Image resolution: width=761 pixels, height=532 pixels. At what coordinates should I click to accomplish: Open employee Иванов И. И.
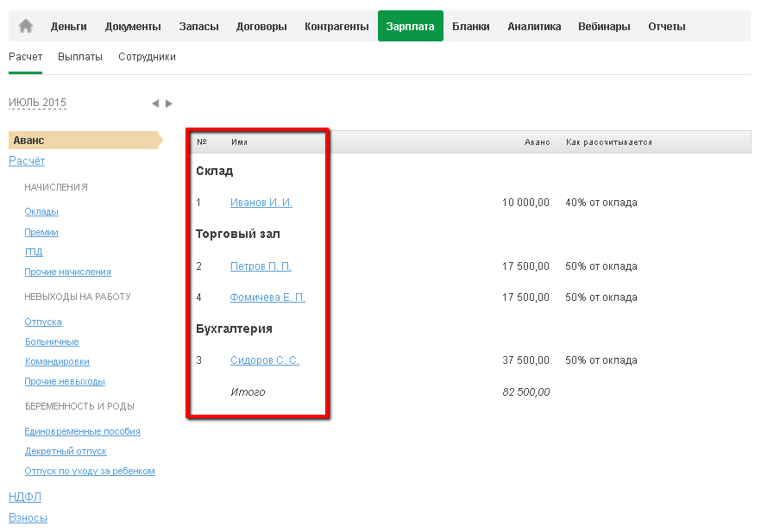tap(261, 203)
